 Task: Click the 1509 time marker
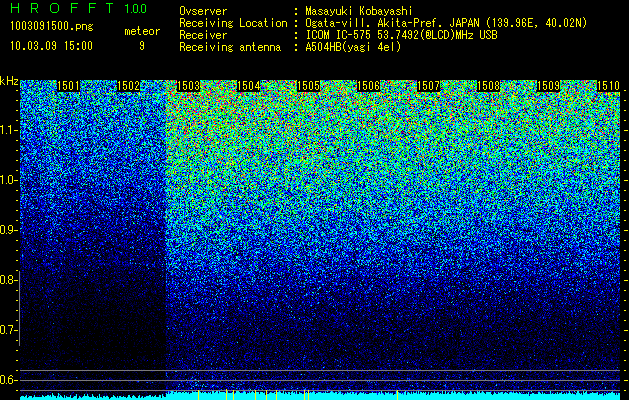click(x=548, y=86)
